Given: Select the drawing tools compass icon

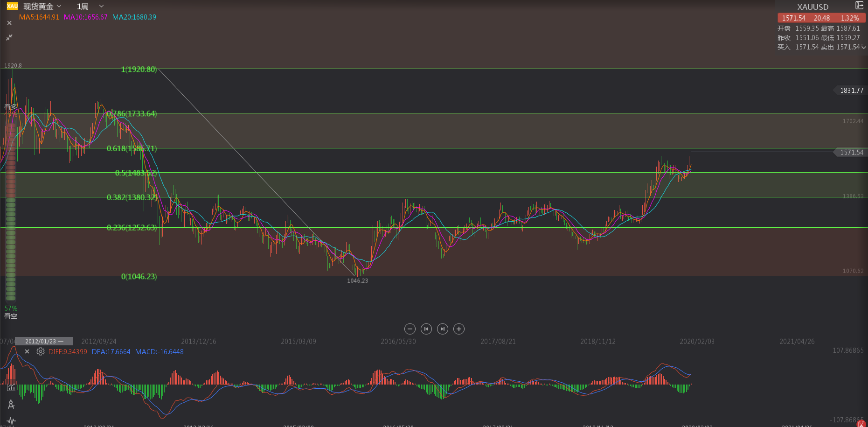Looking at the screenshot, I should [11, 404].
